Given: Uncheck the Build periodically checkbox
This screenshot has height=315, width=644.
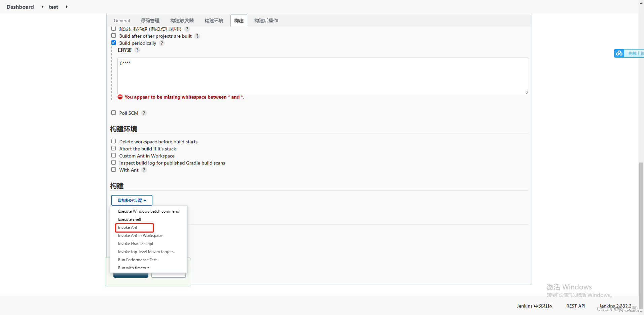Looking at the screenshot, I should (114, 43).
